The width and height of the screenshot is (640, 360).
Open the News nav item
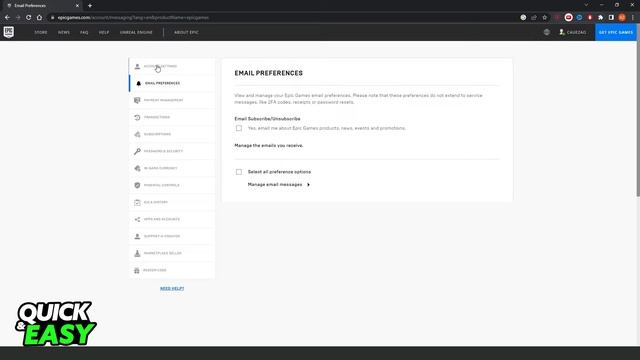click(64, 32)
